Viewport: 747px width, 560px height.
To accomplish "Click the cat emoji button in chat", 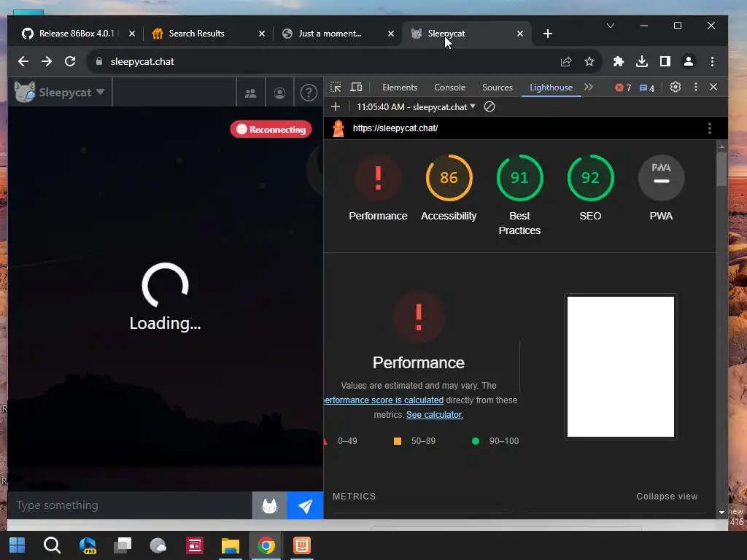I will [x=270, y=506].
